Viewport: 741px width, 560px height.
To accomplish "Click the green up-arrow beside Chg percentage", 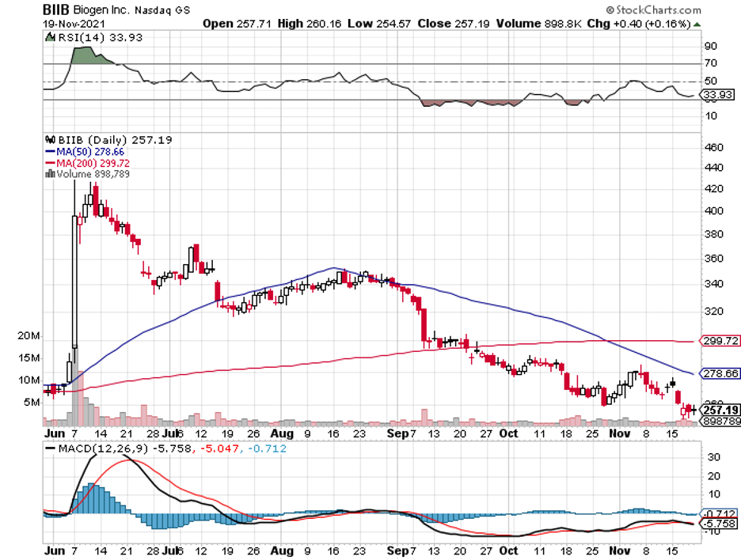I will pyautogui.click(x=696, y=25).
